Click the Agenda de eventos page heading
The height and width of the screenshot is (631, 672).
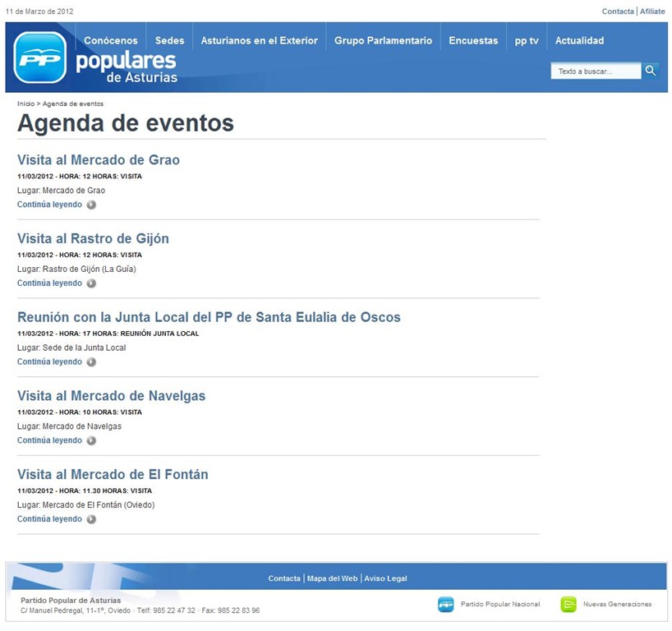coord(126,123)
